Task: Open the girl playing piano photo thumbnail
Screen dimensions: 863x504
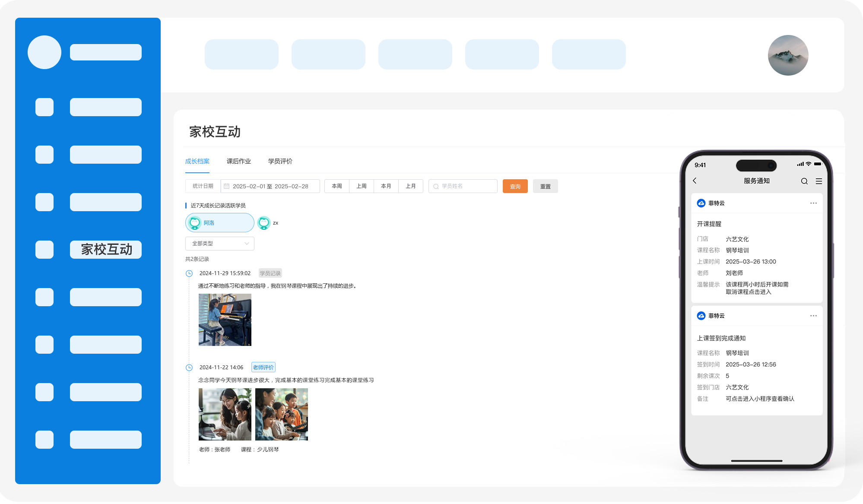Action: (x=225, y=320)
